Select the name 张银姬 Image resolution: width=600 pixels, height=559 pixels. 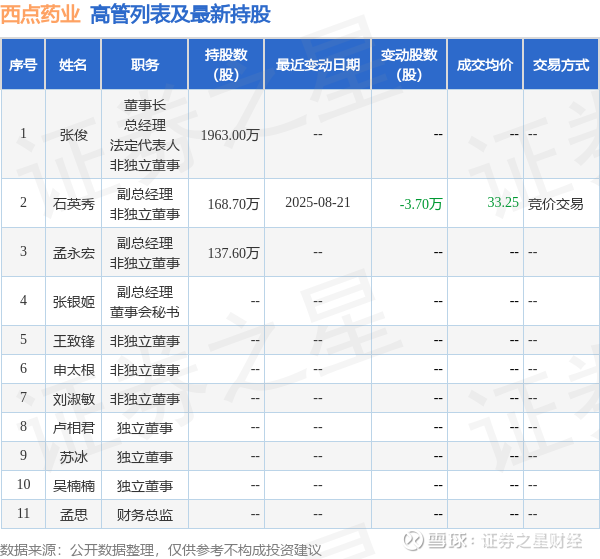point(73,302)
